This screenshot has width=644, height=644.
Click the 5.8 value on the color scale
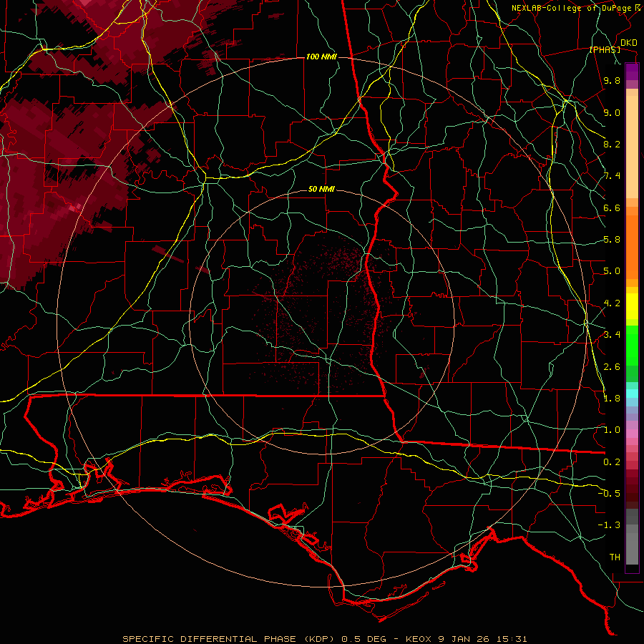tap(612, 240)
